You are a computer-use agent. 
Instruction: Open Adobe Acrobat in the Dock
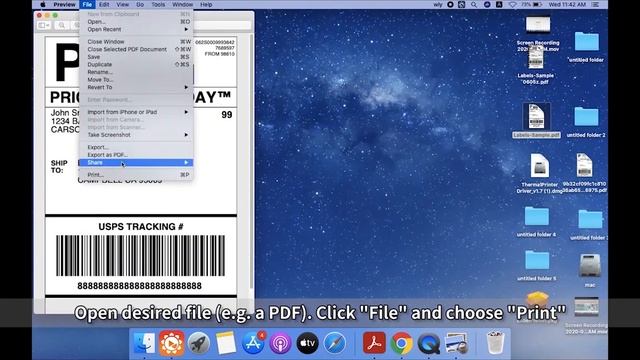point(374,343)
